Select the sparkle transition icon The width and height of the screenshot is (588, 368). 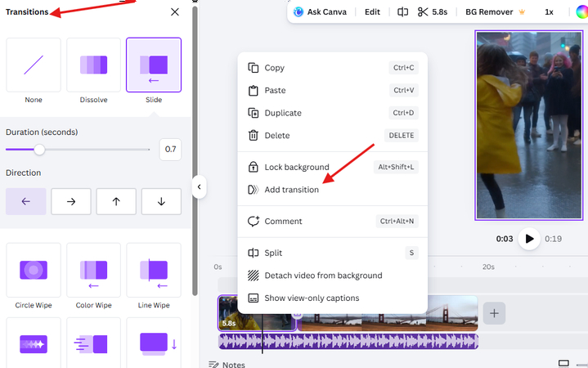(34, 343)
